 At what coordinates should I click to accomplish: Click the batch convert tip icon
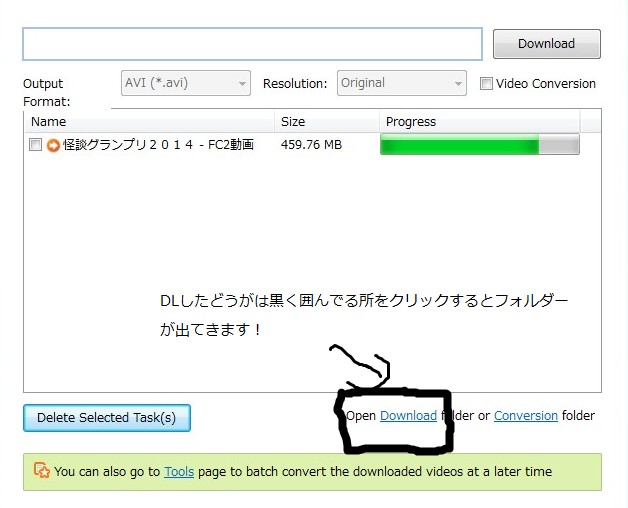coord(42,470)
